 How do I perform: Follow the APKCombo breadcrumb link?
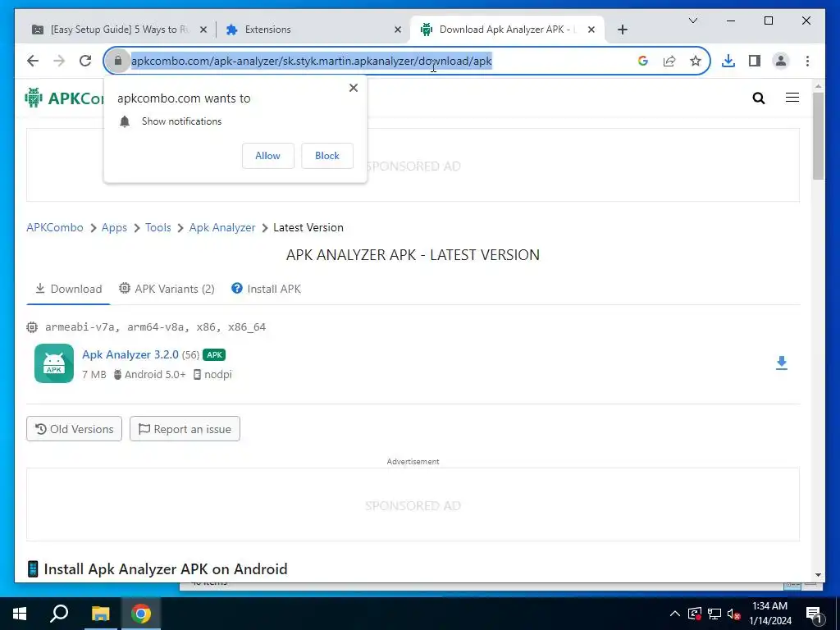[x=55, y=227]
